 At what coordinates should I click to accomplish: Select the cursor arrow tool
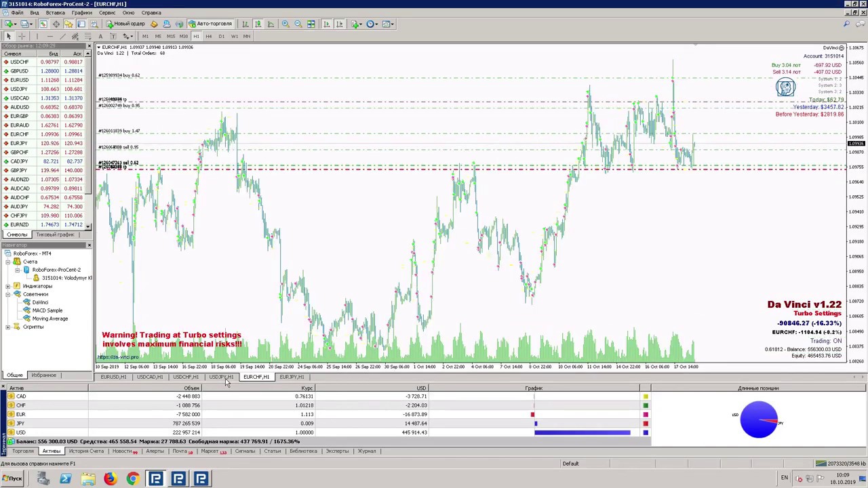click(9, 36)
